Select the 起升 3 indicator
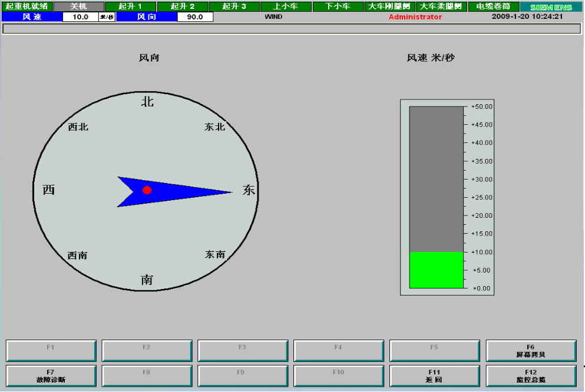 (234, 6)
